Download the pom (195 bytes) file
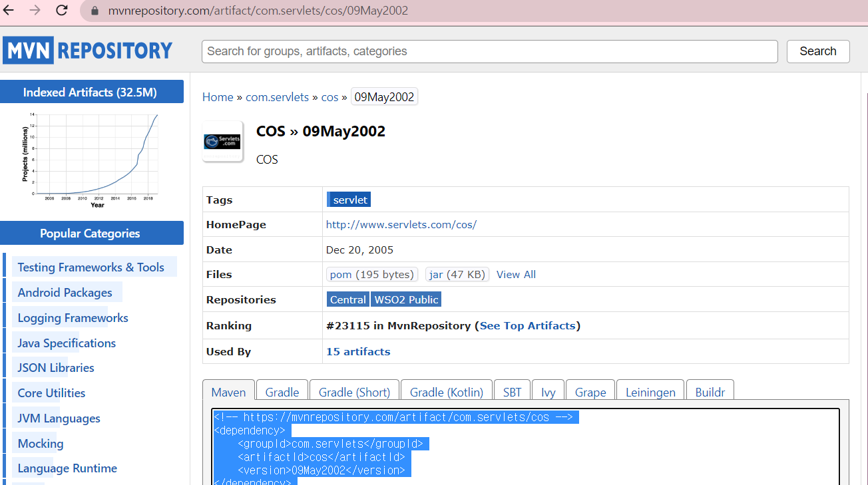 coord(372,274)
